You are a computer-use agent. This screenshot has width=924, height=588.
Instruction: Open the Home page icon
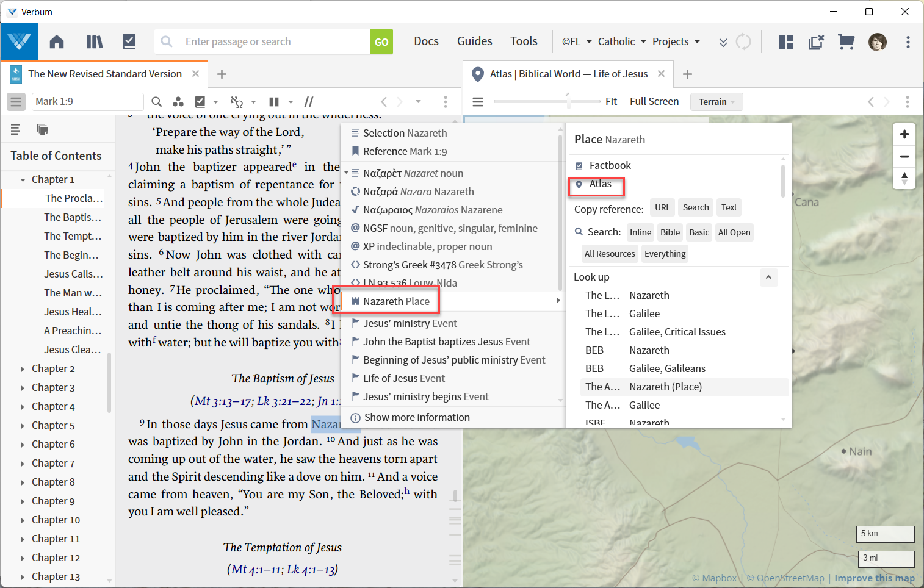(x=57, y=41)
